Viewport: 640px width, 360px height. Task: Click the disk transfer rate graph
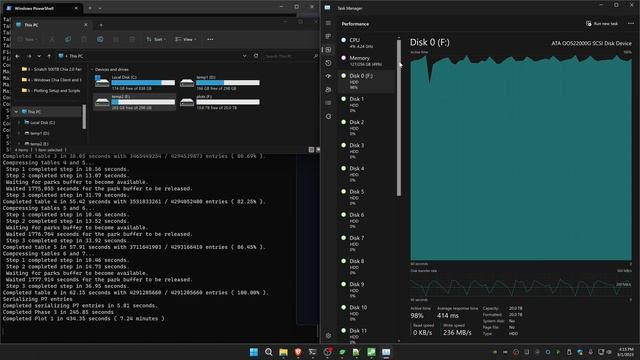pyautogui.click(x=521, y=285)
